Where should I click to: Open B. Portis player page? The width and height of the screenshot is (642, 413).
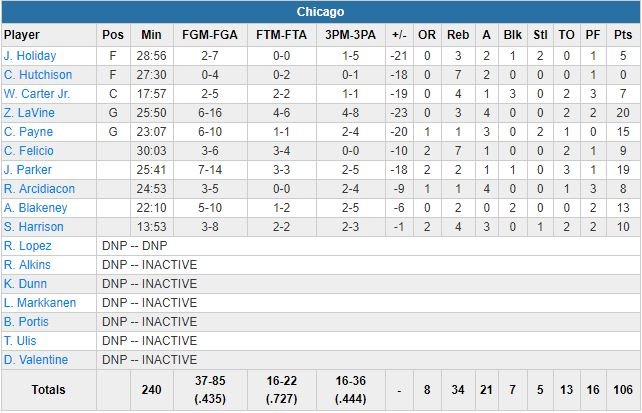(x=27, y=322)
